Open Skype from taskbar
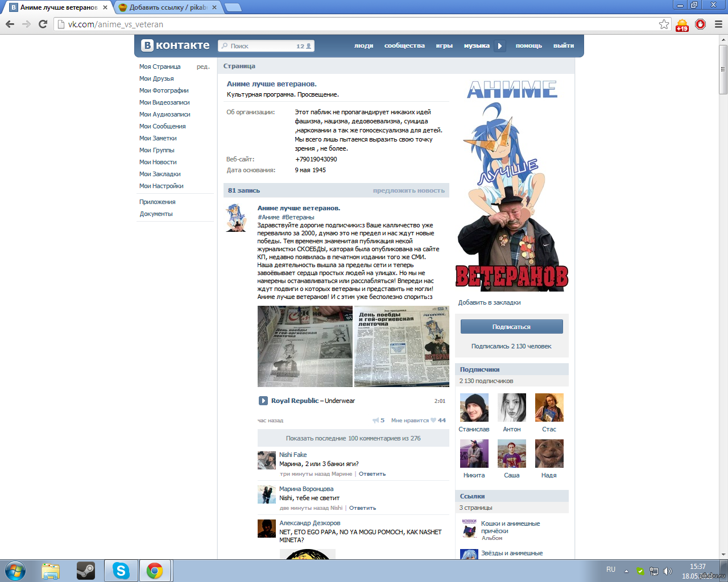 coord(121,571)
